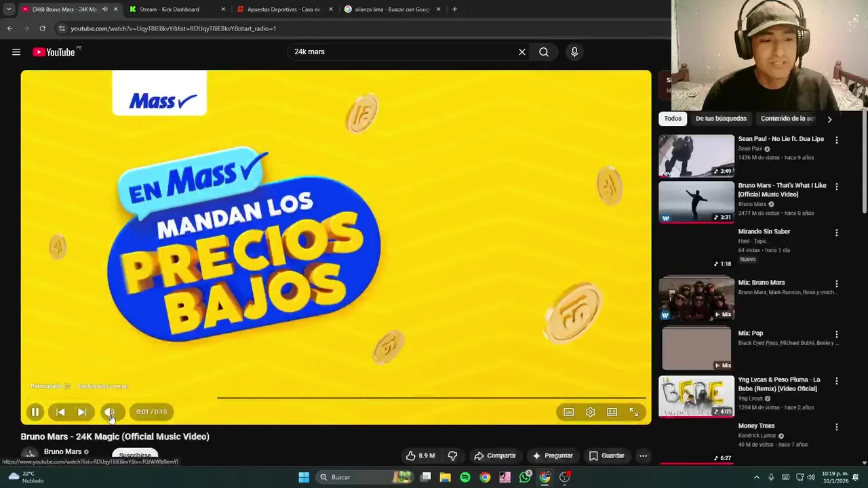The width and height of the screenshot is (868, 488).
Task: Click the address bar URL
Action: pos(173,28)
